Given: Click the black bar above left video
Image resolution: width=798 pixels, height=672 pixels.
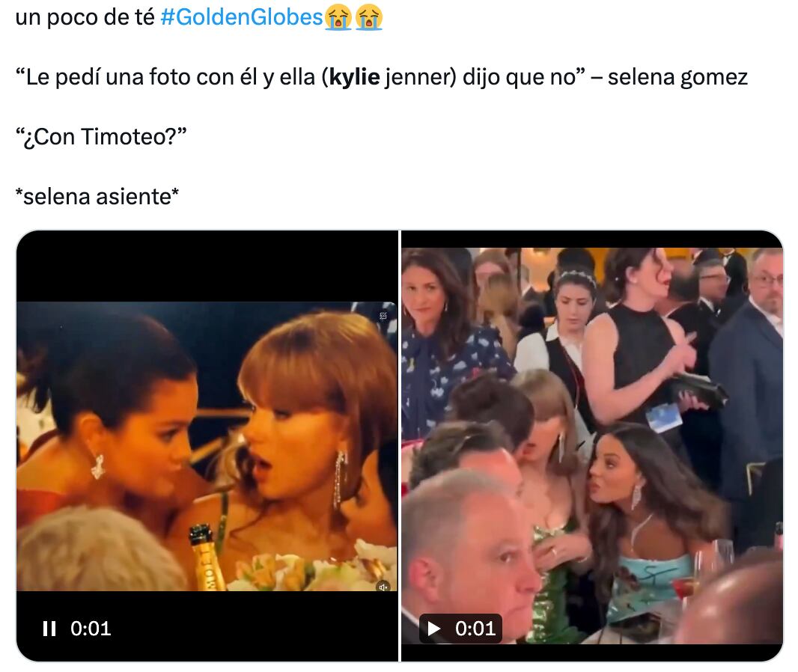Looking at the screenshot, I should (207, 266).
